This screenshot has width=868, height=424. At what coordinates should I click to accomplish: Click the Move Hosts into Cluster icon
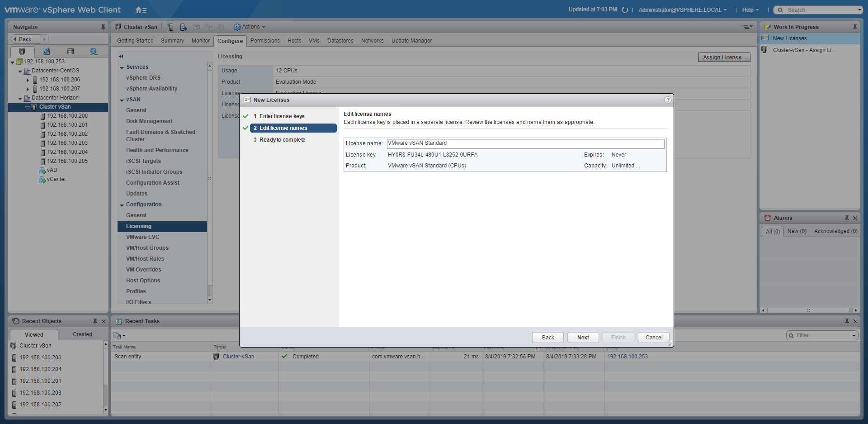(183, 27)
